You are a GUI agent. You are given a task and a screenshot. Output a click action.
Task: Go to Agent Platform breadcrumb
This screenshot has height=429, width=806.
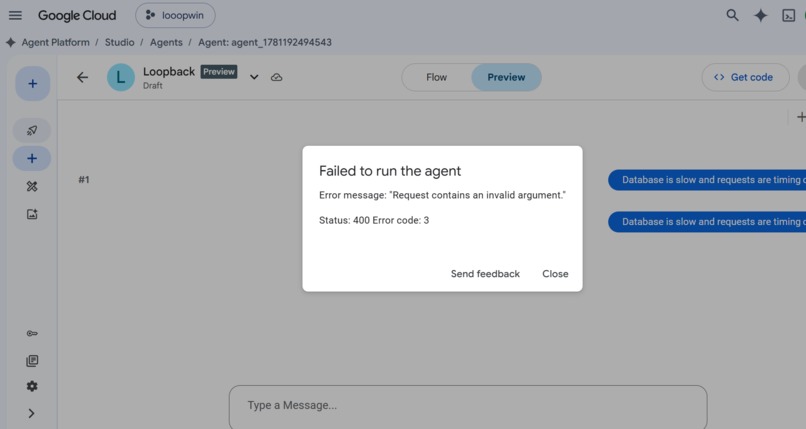[56, 42]
